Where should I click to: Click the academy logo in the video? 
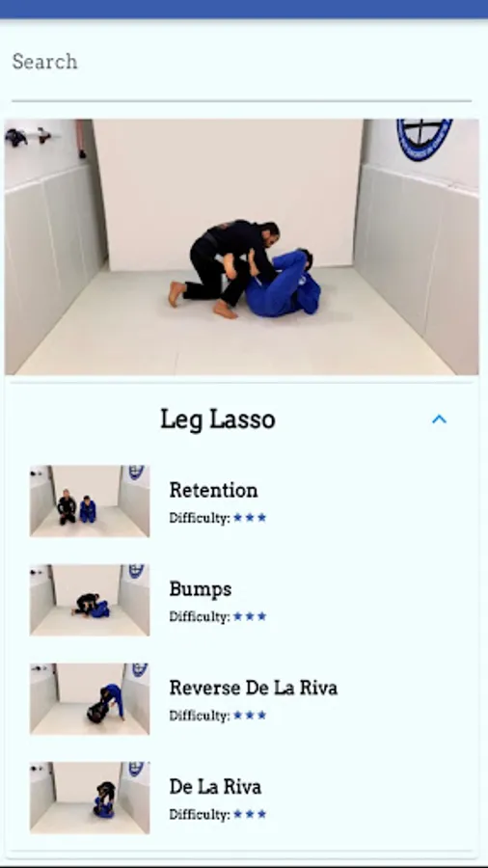point(424,138)
